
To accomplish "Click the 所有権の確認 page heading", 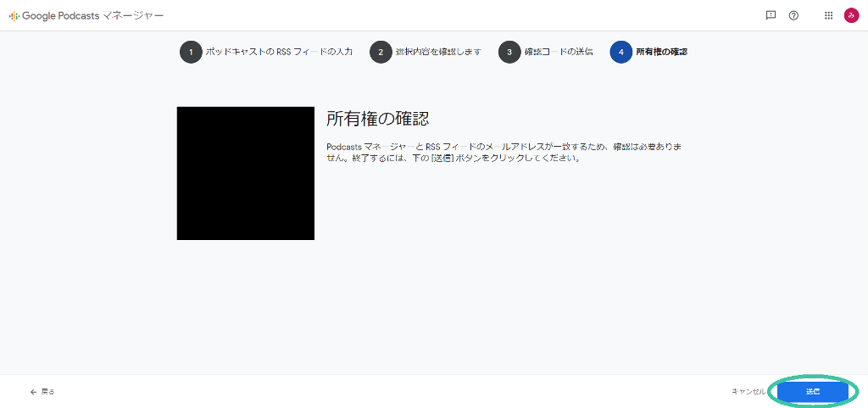I will click(378, 119).
